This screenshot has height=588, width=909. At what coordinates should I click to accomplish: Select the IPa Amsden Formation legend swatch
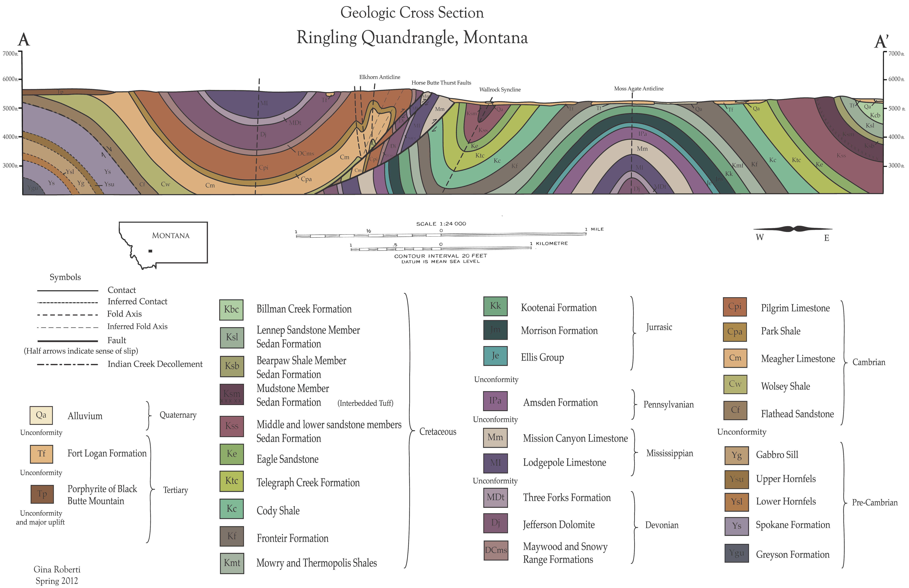[495, 401]
